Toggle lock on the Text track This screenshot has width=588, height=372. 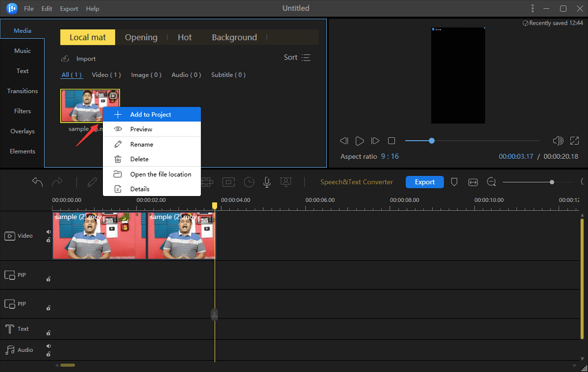coord(48,332)
